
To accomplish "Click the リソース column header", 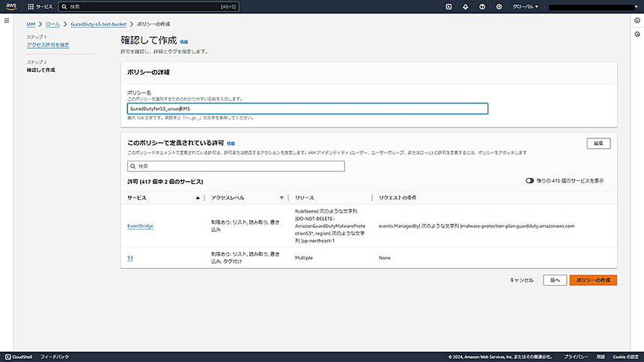I will [x=304, y=197].
